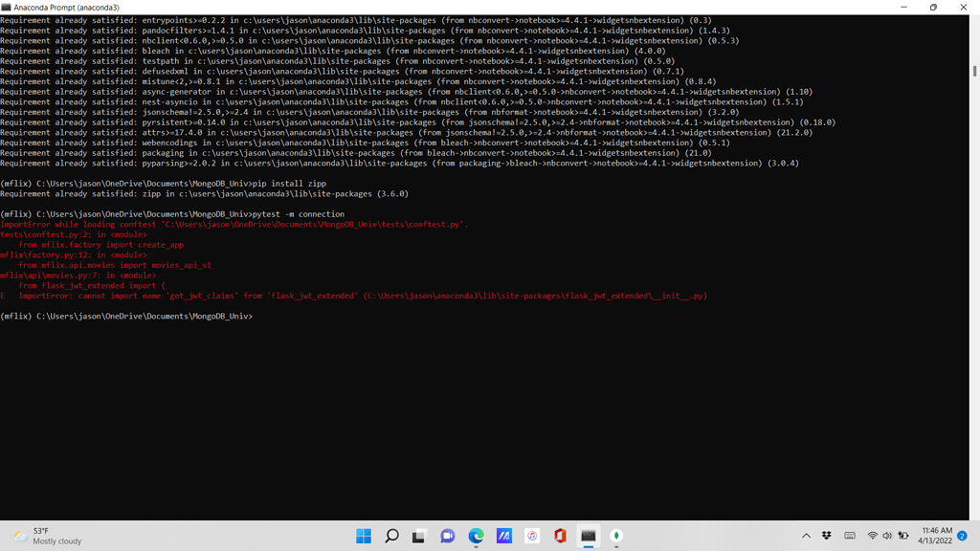Screen dimensions: 980x551
Task: Open iTunes from the taskbar
Action: click(x=531, y=536)
